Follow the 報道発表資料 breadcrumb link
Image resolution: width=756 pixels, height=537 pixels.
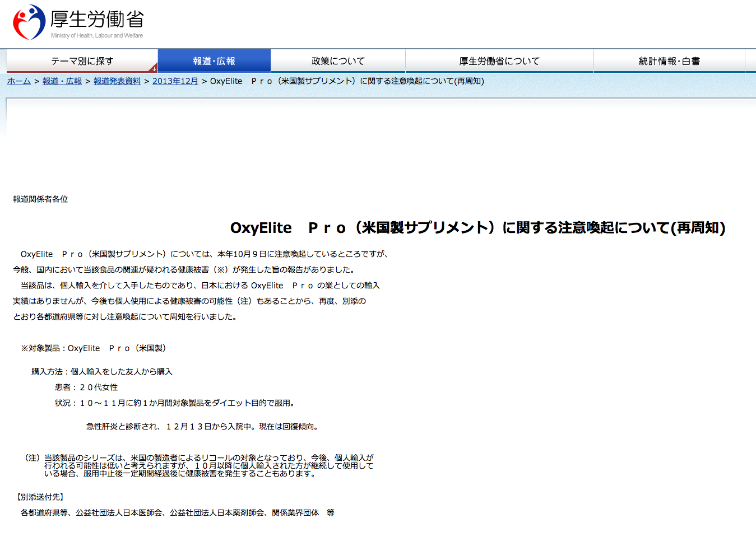coord(117,81)
